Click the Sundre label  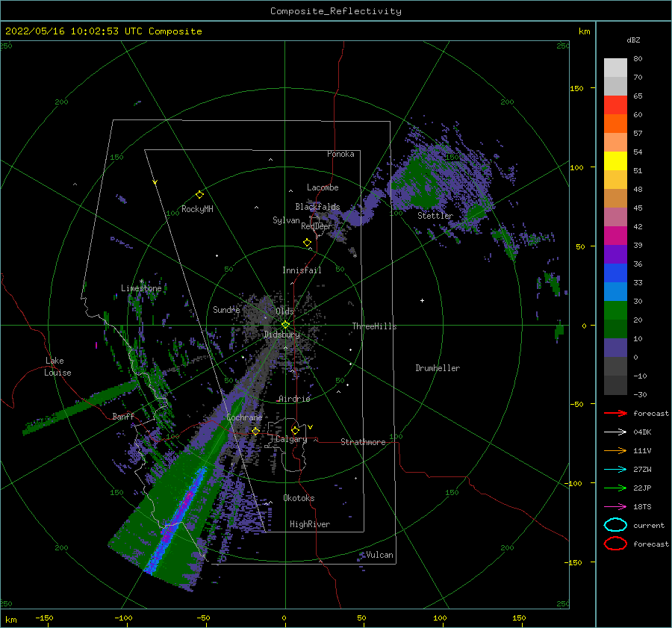(x=226, y=309)
